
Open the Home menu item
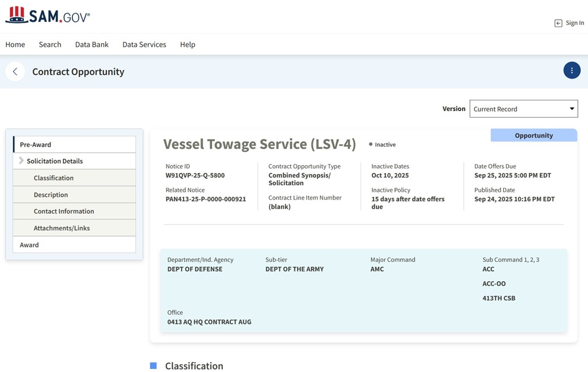click(15, 45)
